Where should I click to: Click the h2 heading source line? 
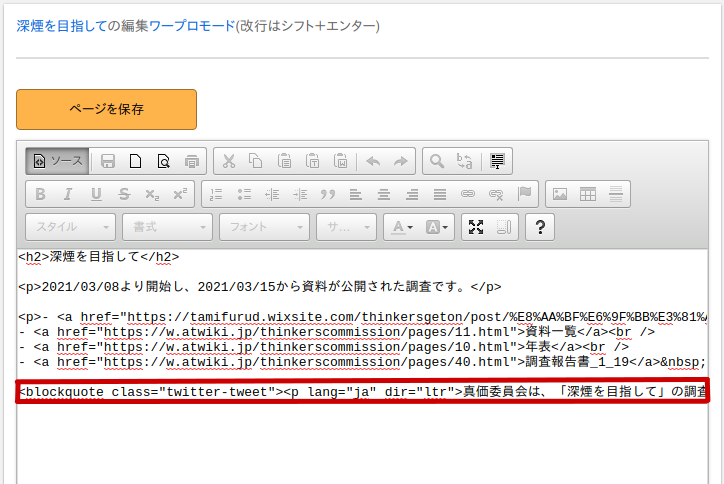pyautogui.click(x=98, y=257)
